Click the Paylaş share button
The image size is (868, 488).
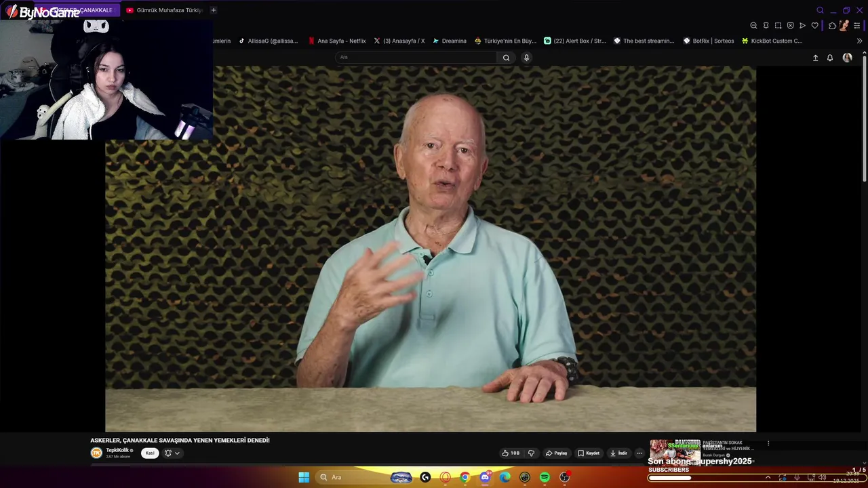click(557, 453)
